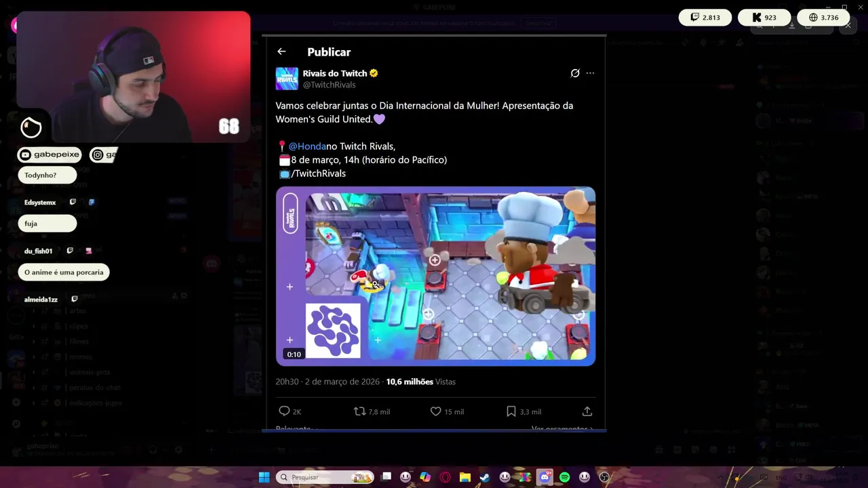This screenshot has width=868, height=488.
Task: Bookmark the post with 3,3 mil saves
Action: pos(524,411)
